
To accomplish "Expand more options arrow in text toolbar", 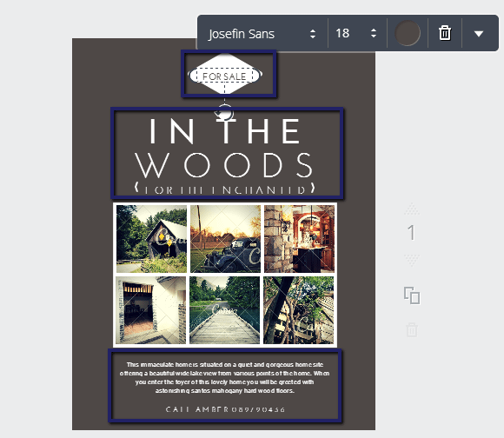I will pos(479,34).
